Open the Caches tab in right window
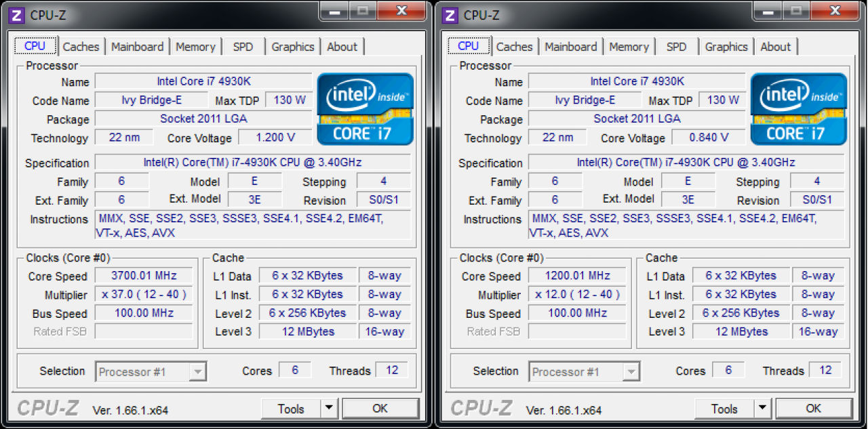 pyautogui.click(x=514, y=47)
